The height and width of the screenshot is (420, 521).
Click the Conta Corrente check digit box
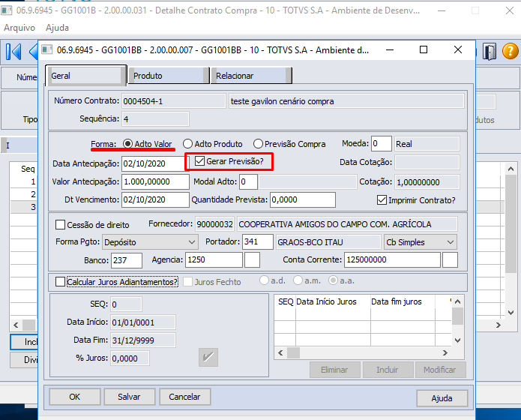[451, 259]
